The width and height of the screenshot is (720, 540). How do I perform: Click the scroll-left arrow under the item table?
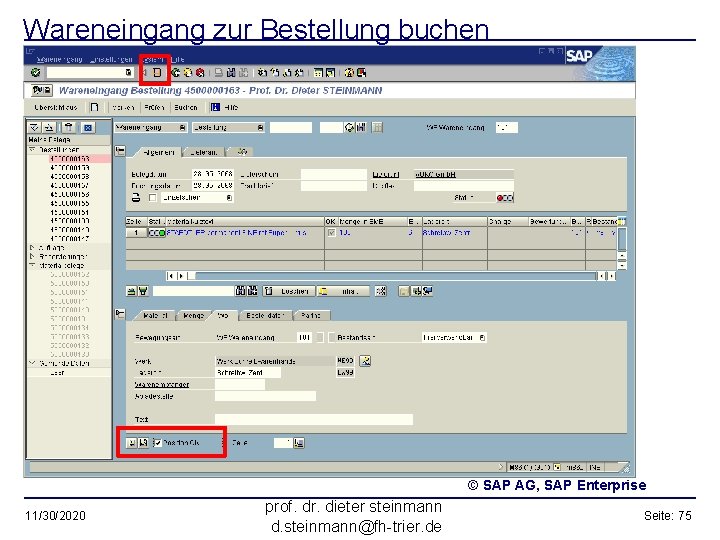[170, 276]
